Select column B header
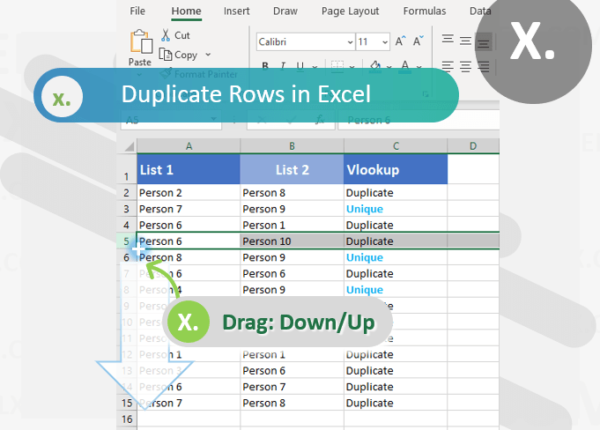The width and height of the screenshot is (600, 430). coord(292,146)
